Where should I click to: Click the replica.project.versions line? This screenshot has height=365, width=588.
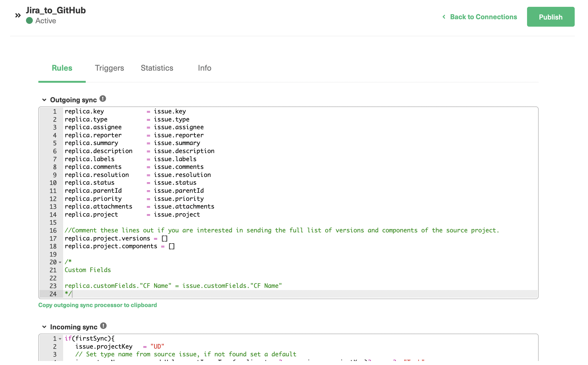(x=116, y=238)
